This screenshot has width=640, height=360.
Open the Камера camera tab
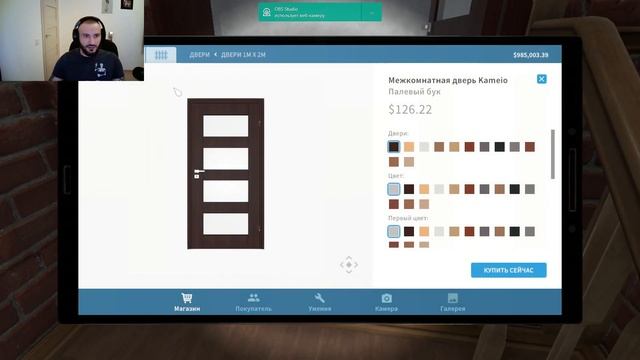pos(386,302)
